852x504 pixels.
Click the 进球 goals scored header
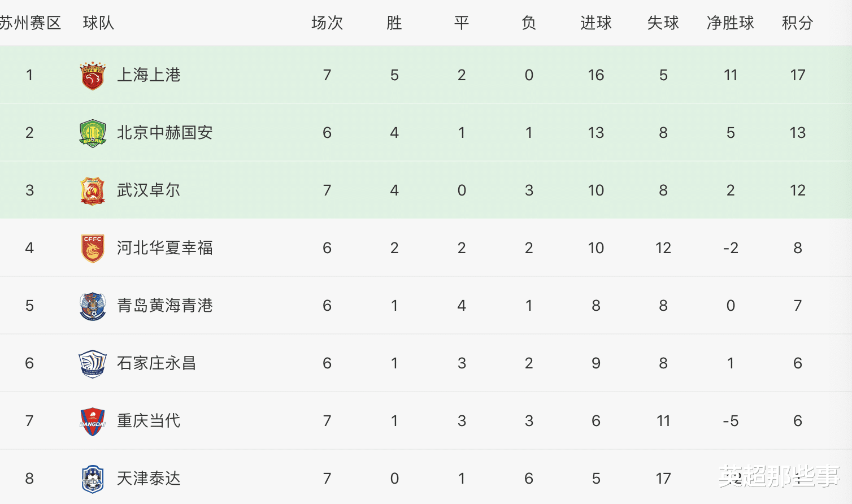[595, 23]
